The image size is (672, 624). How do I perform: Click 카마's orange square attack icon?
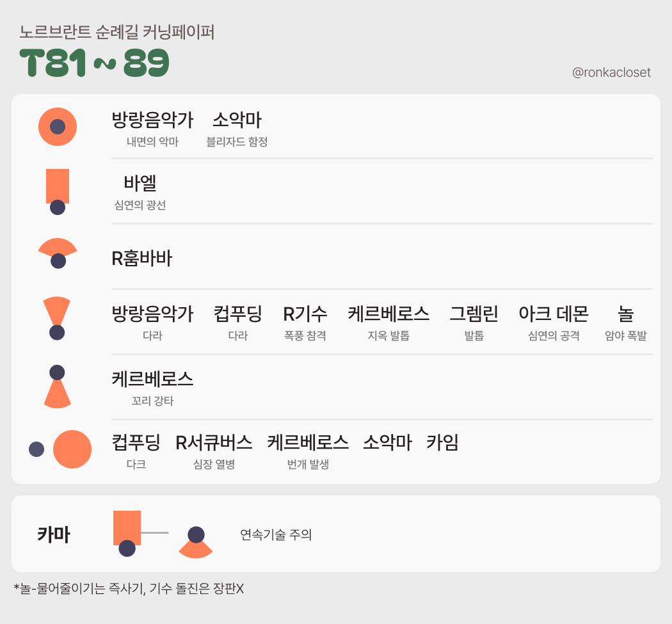coord(127,527)
